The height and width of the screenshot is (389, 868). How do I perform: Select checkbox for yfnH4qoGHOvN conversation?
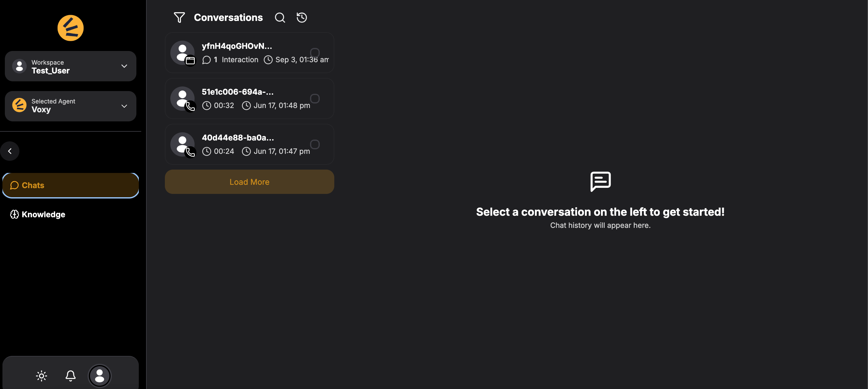(315, 52)
